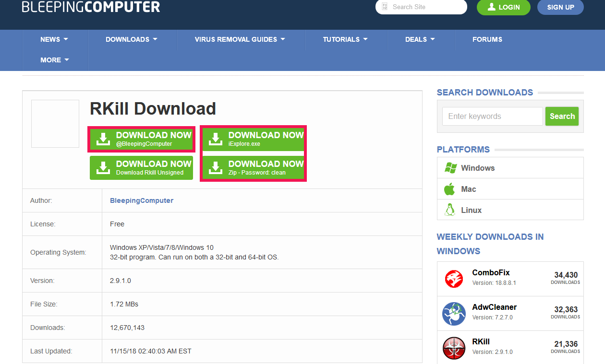Click the Apple logo icon

pos(449,189)
